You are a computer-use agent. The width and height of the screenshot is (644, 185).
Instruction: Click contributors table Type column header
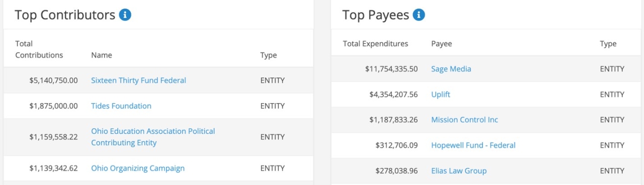[x=269, y=55]
